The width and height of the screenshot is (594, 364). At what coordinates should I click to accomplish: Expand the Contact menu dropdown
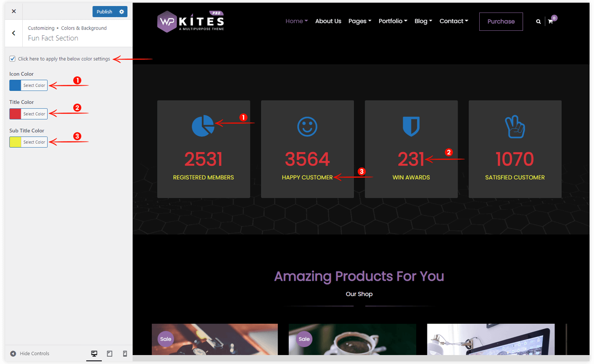click(x=454, y=21)
